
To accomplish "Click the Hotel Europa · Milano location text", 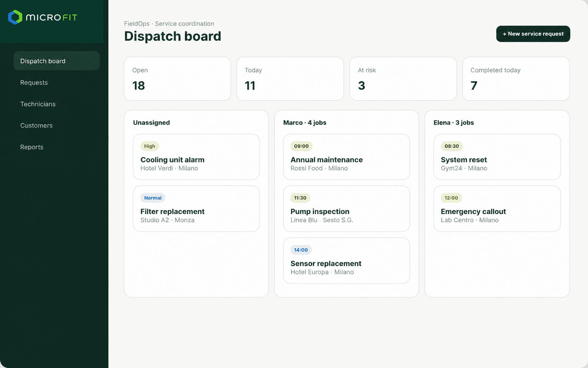I will pos(322,272).
